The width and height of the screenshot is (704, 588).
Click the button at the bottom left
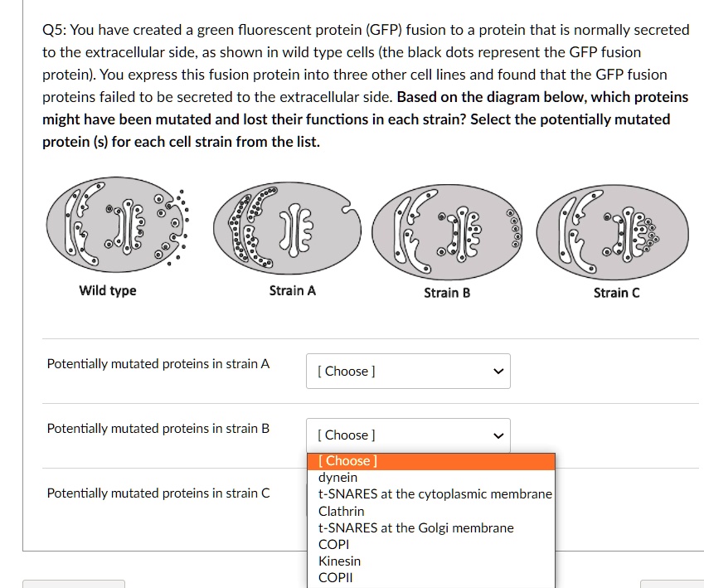[x=74, y=584]
